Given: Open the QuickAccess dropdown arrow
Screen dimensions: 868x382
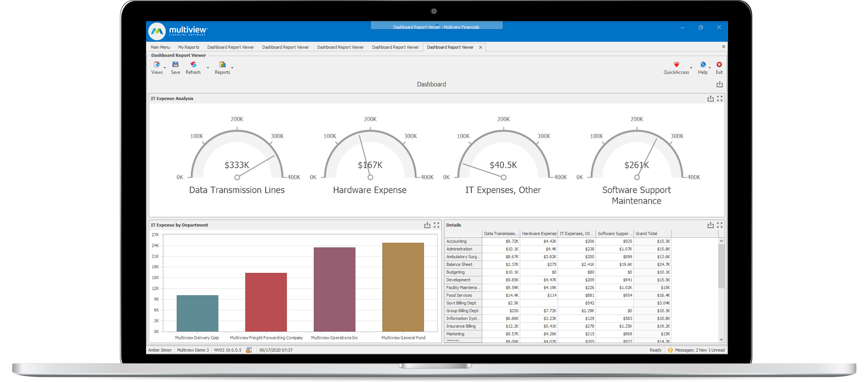Looking at the screenshot, I should [691, 68].
